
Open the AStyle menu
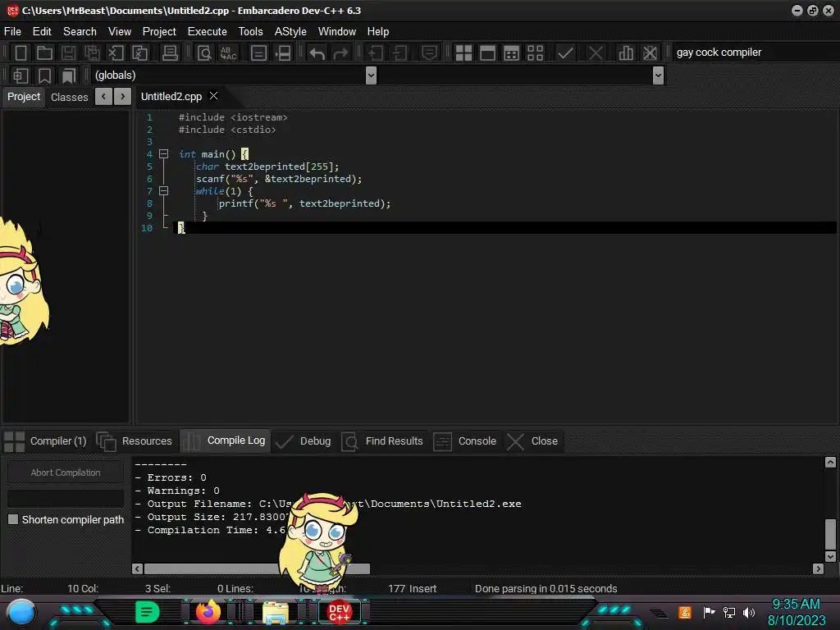pyautogui.click(x=290, y=32)
